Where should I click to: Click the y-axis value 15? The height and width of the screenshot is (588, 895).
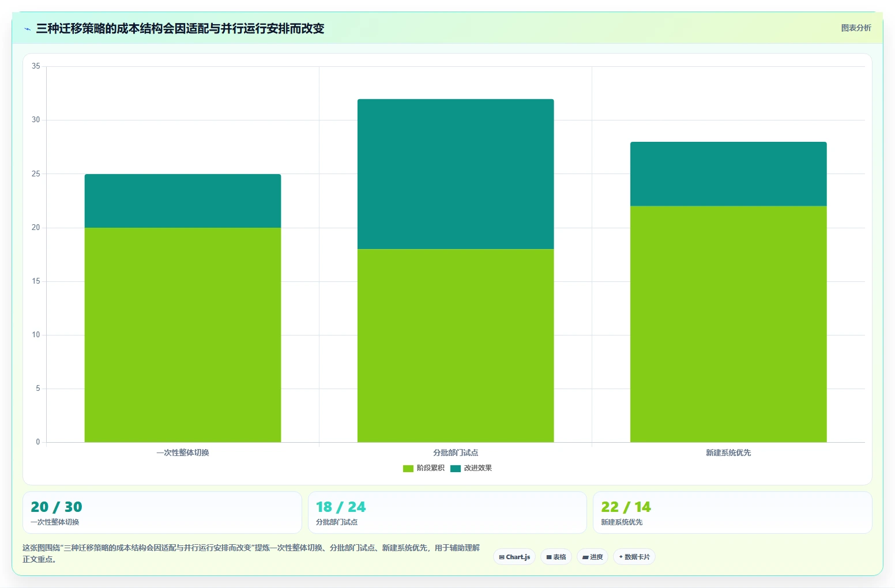(x=36, y=281)
